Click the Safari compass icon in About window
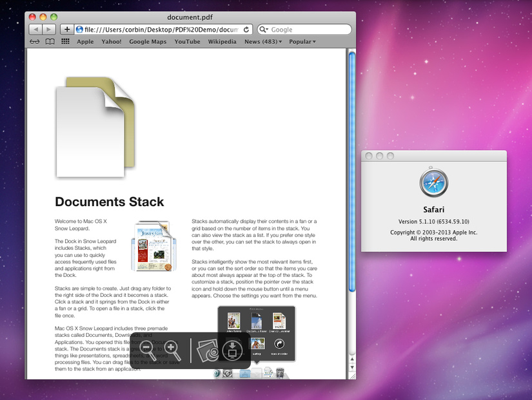This screenshot has height=400, width=532. [433, 182]
